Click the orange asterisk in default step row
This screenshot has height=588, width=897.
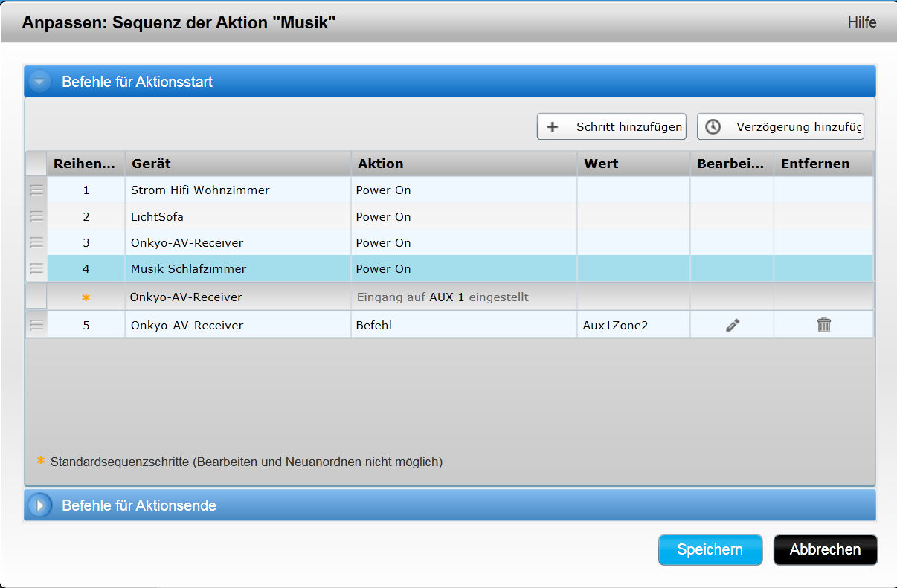86,297
